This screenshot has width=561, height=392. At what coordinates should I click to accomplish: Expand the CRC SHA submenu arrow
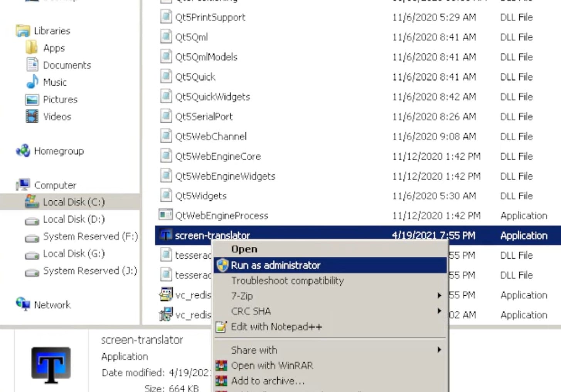click(x=439, y=311)
